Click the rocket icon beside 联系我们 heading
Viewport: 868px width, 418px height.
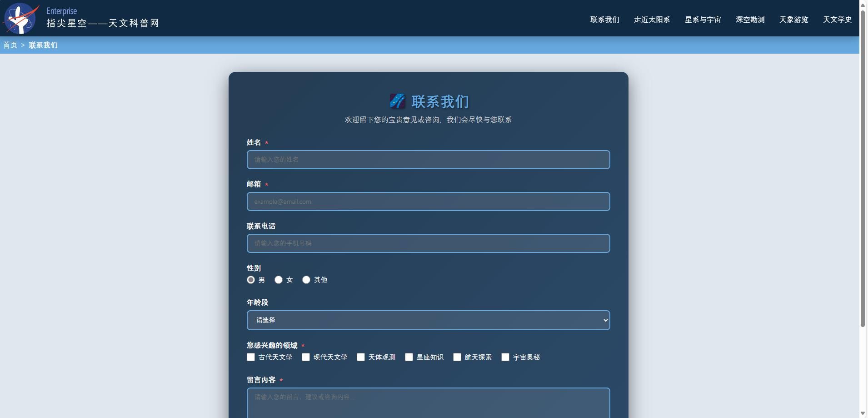(x=398, y=101)
